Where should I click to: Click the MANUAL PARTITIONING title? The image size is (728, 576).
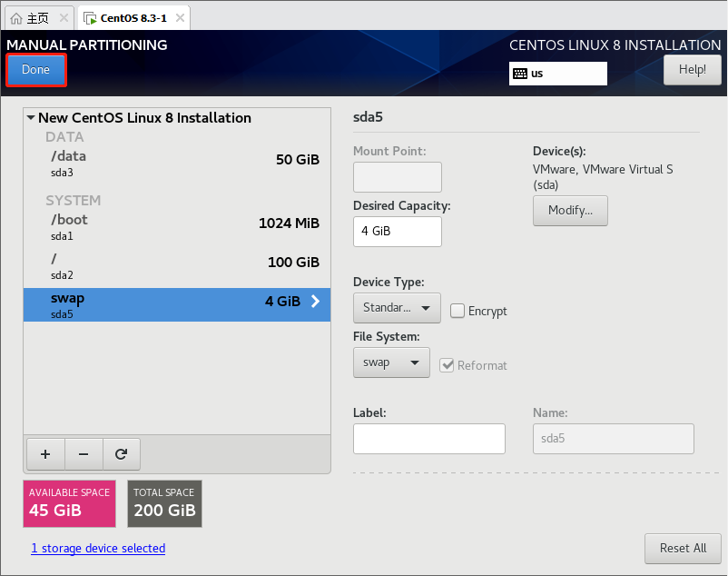pyautogui.click(x=87, y=45)
